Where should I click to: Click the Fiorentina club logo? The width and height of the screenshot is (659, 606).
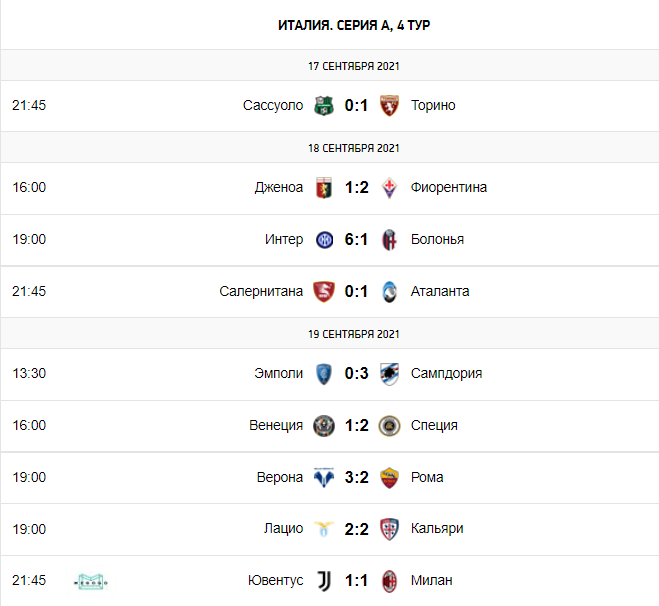point(390,187)
